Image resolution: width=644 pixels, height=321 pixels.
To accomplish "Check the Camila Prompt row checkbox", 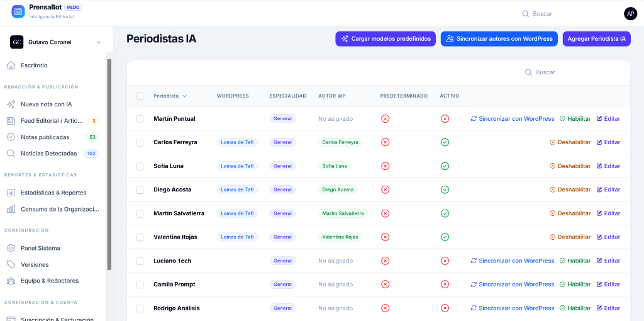I will pos(140,284).
